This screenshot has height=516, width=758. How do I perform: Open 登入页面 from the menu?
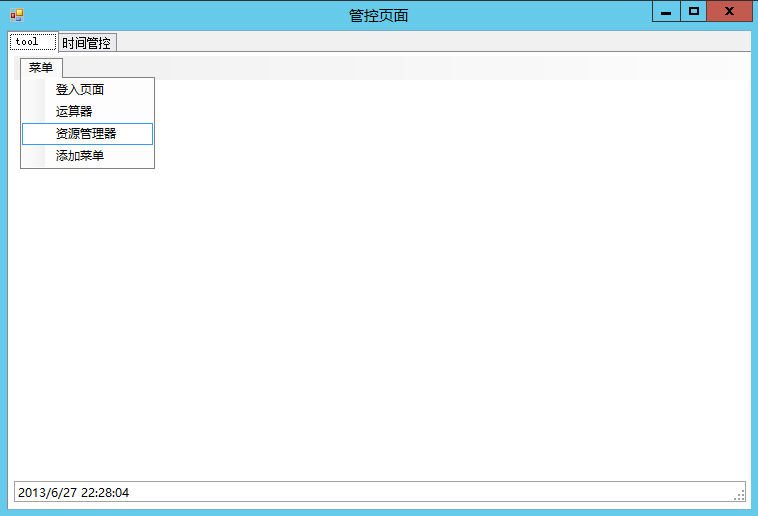pyautogui.click(x=87, y=89)
